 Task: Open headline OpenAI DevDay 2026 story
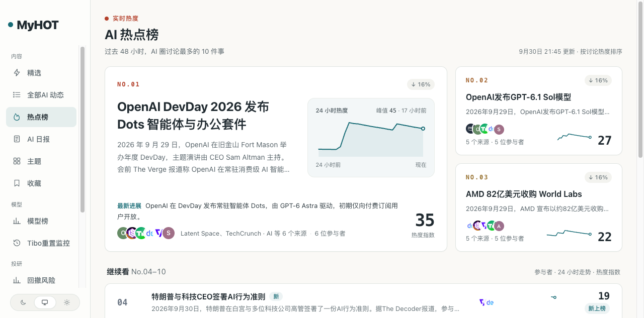193,115
